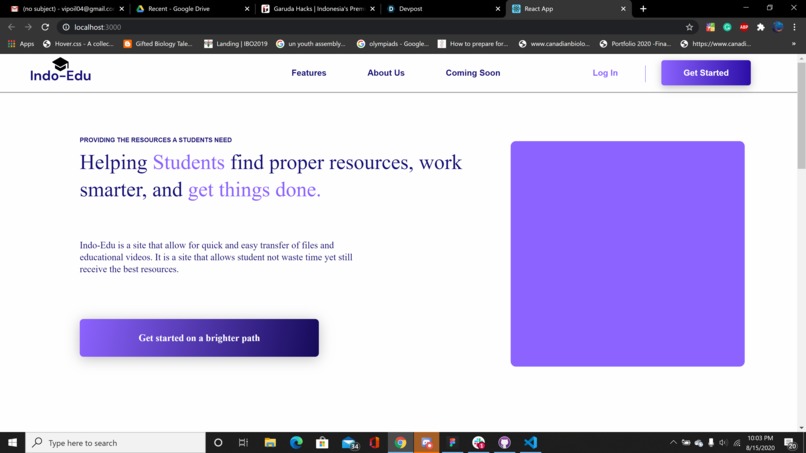Viewport: 806px width, 453px height.
Task: Show hidden tray icons chevron
Action: pos(673,443)
